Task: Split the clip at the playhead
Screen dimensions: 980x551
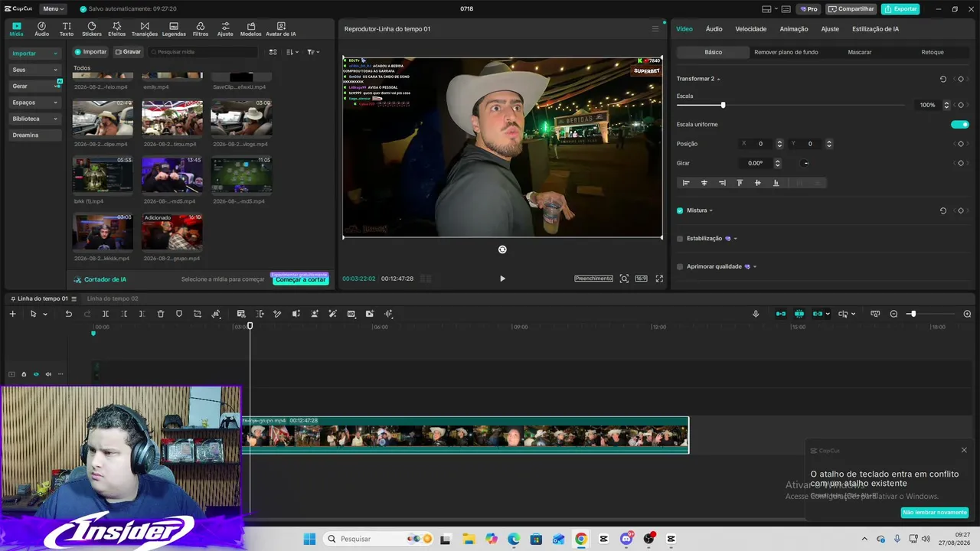Action: coord(106,314)
